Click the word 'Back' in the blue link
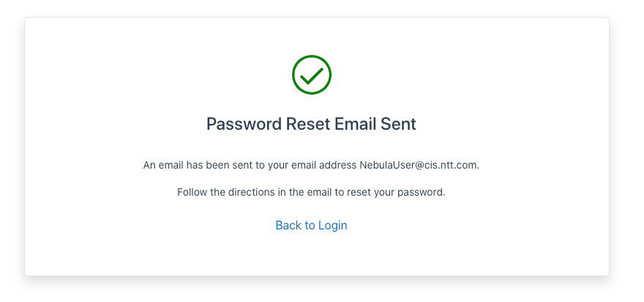The image size is (644, 302). 288,226
